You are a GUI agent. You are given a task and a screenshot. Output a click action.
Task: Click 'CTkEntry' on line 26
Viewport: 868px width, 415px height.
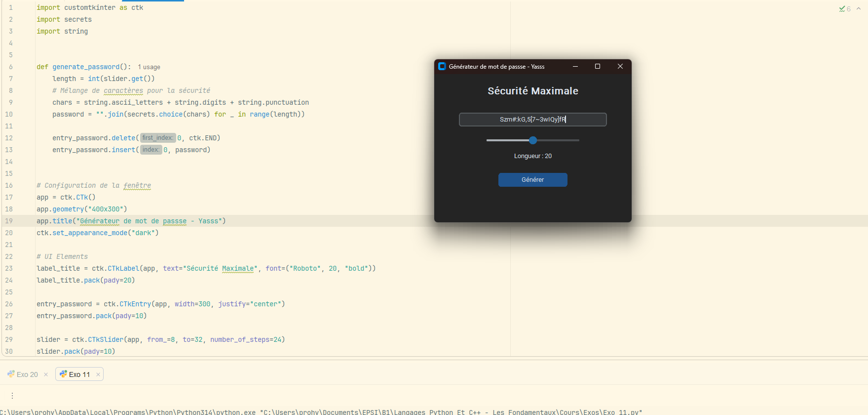click(x=135, y=304)
